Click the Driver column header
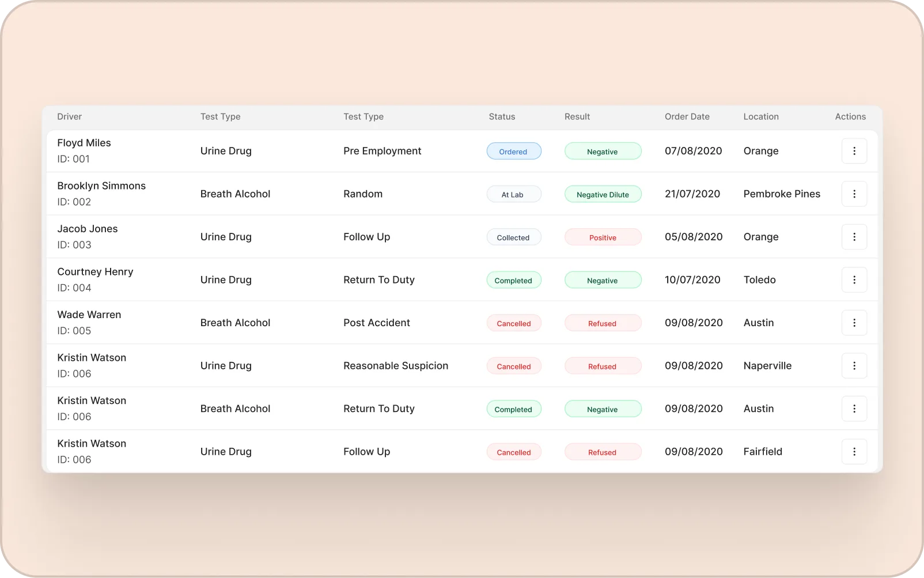The width and height of the screenshot is (924, 578). click(x=70, y=116)
